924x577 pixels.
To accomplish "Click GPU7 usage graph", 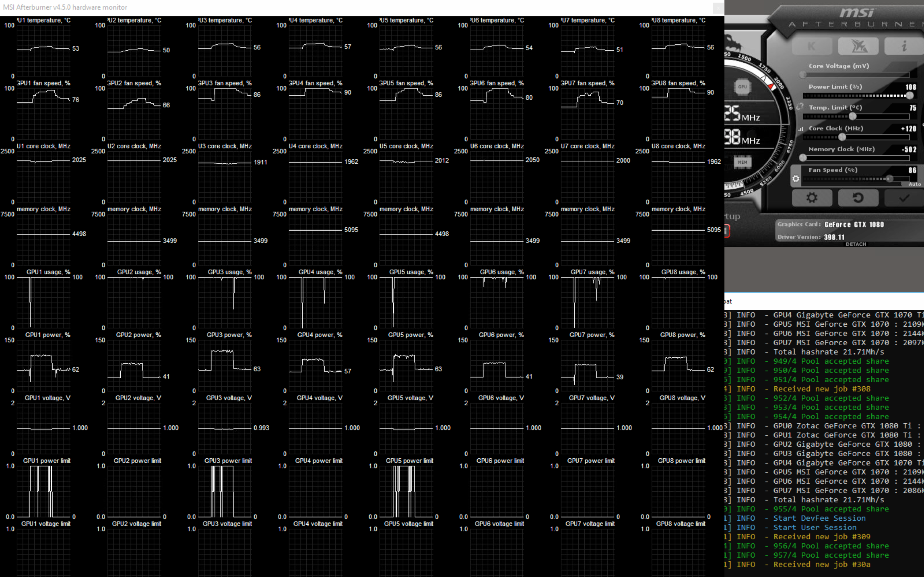I will tap(587, 303).
